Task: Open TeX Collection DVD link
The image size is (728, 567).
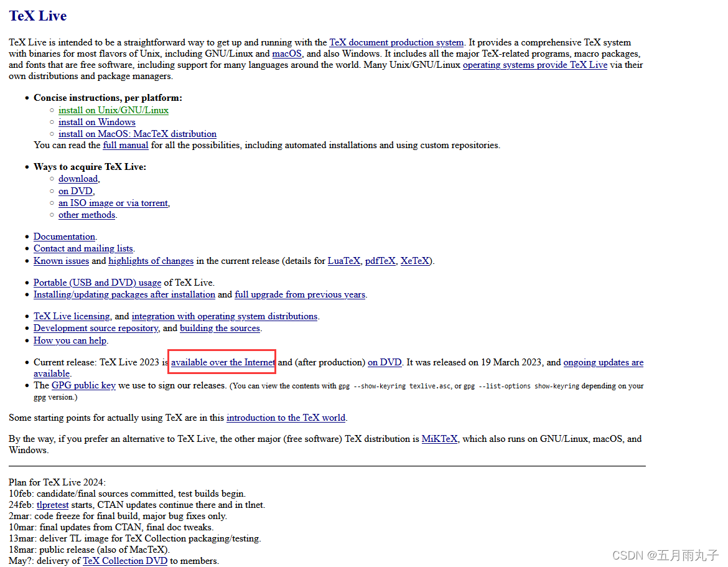Action: click(x=125, y=561)
